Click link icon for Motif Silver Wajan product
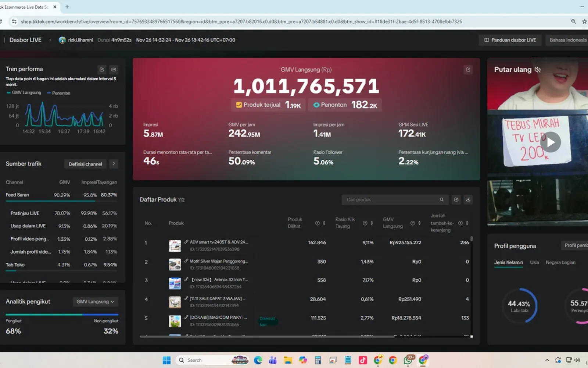588x368 pixels. [x=186, y=261]
